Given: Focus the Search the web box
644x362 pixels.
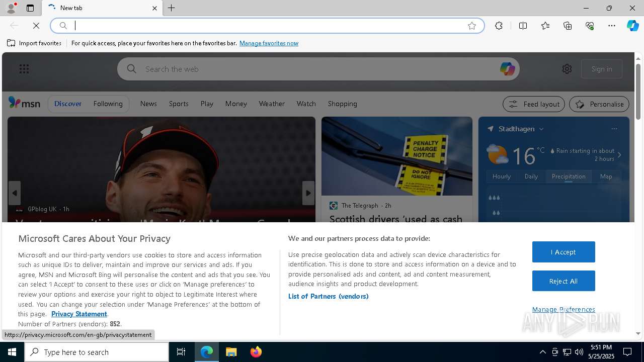Looking at the screenshot, I should [318, 69].
